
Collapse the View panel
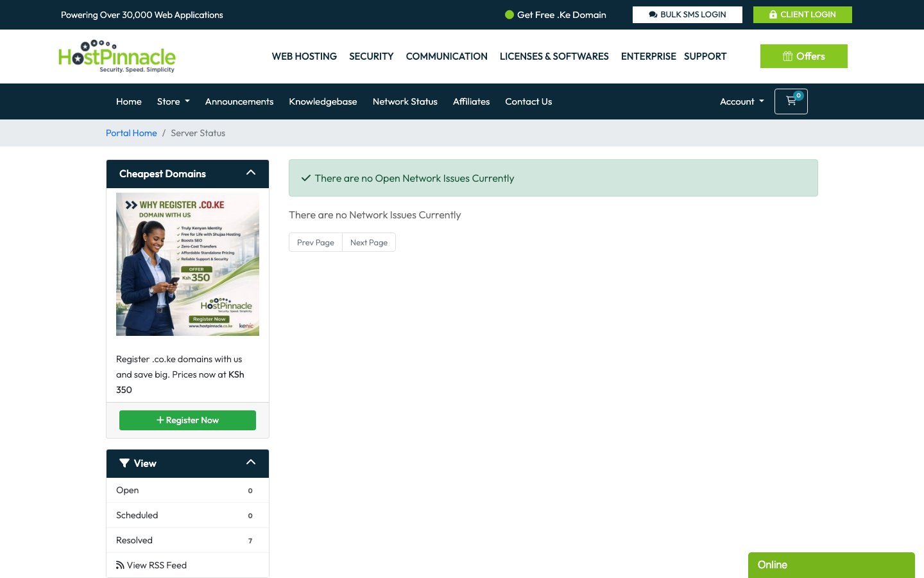[x=251, y=462]
